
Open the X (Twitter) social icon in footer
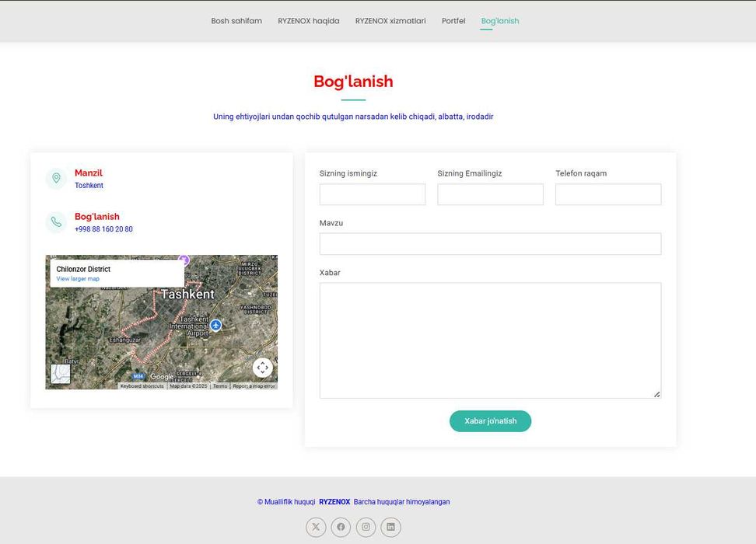316,527
